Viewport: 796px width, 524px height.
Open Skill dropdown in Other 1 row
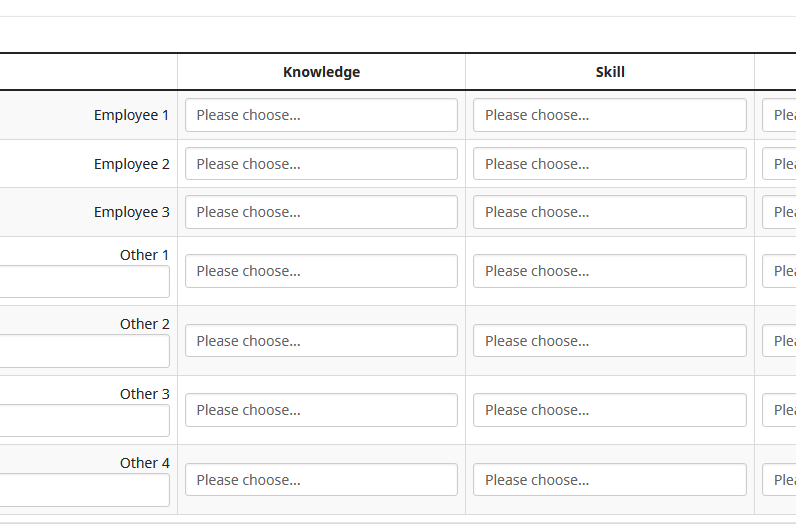[x=609, y=271]
